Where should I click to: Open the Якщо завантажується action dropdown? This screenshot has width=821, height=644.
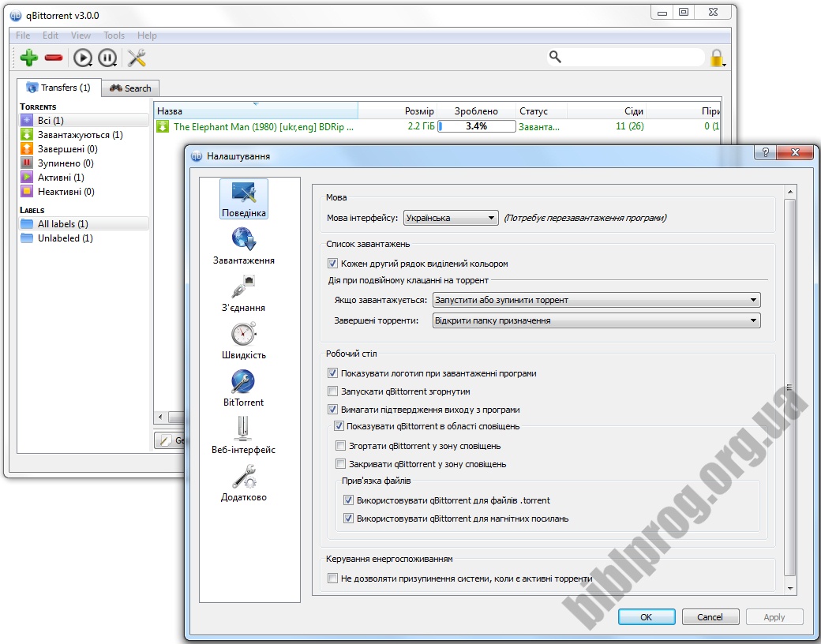(x=596, y=300)
